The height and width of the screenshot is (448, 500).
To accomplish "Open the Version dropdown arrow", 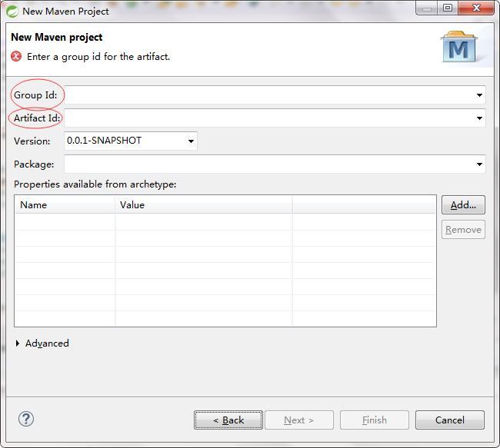I will [x=191, y=141].
